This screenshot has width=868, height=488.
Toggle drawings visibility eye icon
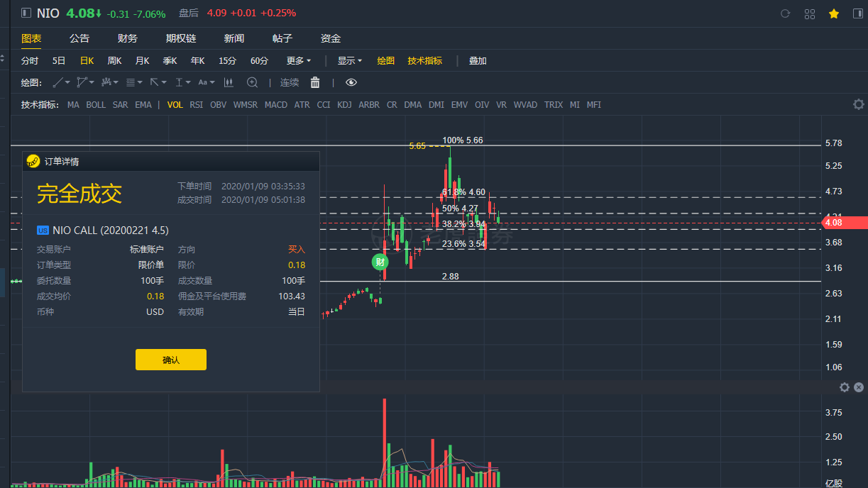[351, 82]
